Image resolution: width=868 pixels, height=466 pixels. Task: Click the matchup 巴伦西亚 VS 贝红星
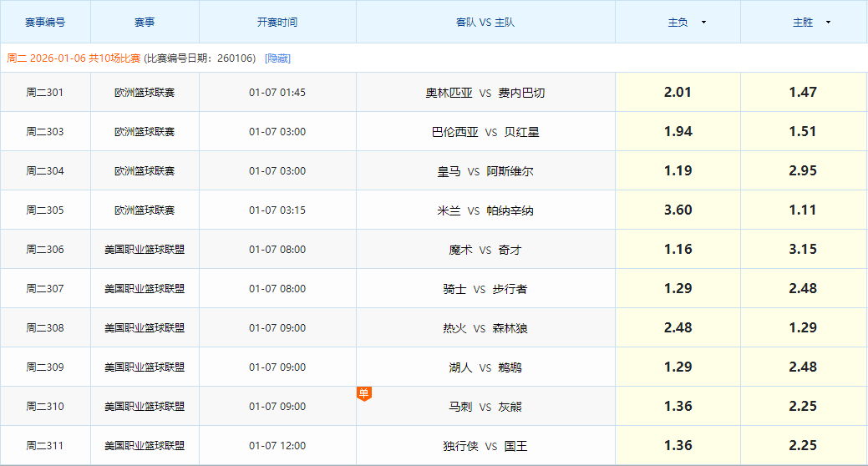pos(485,132)
